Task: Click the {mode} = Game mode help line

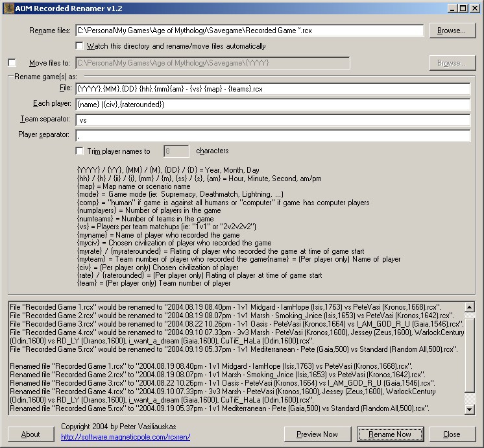Action: [x=180, y=194]
